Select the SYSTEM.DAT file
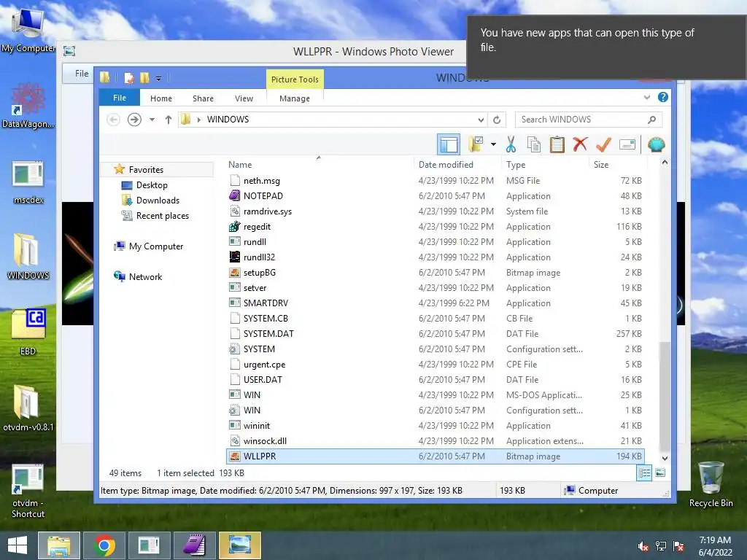This screenshot has height=560, width=747. coord(436,334)
